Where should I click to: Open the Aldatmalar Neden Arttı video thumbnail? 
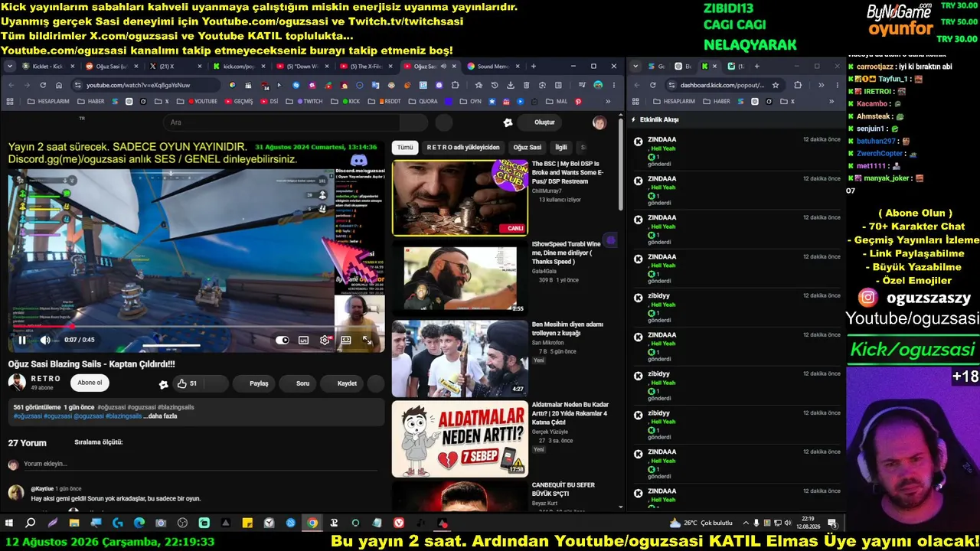[x=459, y=439]
